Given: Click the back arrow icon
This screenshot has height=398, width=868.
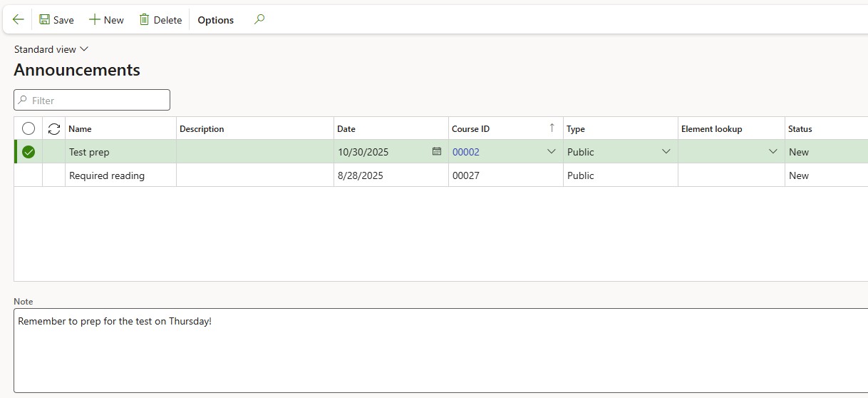Looking at the screenshot, I should pos(19,20).
